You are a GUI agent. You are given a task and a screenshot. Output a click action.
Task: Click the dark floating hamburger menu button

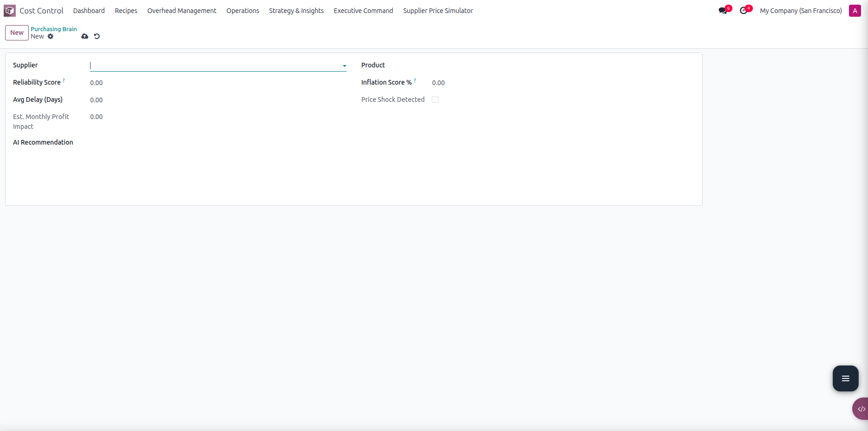[845, 378]
